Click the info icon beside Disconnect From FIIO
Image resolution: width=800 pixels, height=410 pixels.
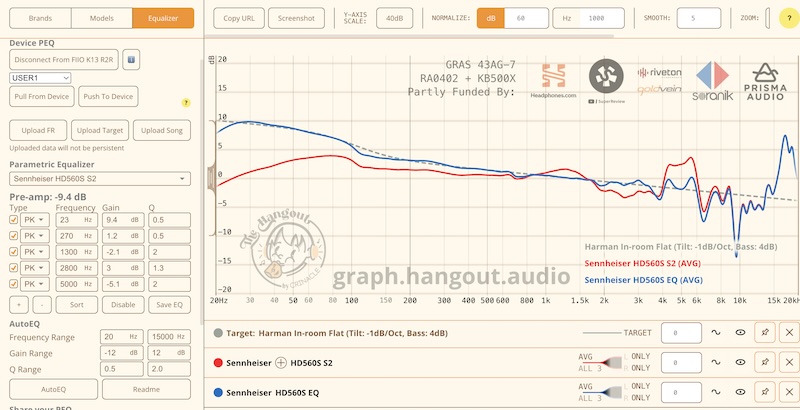coord(131,60)
